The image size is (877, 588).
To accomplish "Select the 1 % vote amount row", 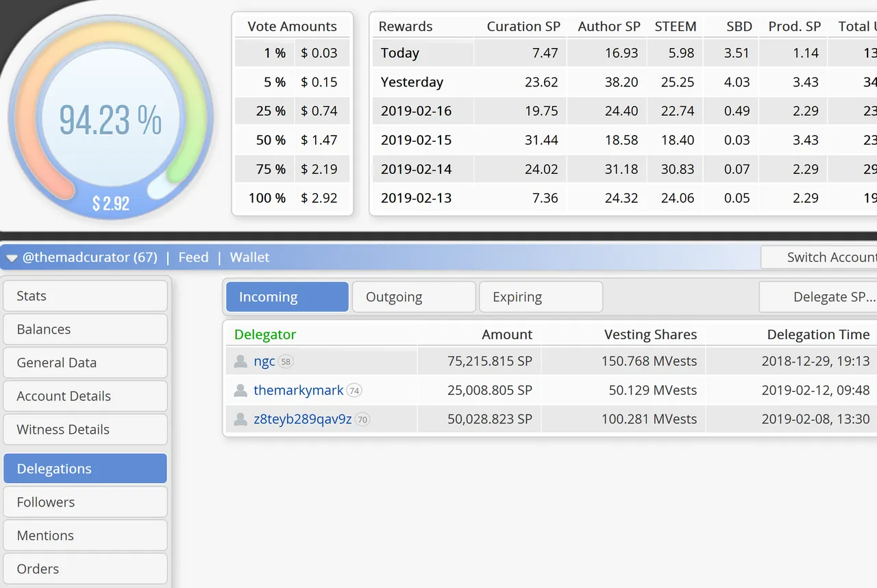I will pyautogui.click(x=293, y=53).
